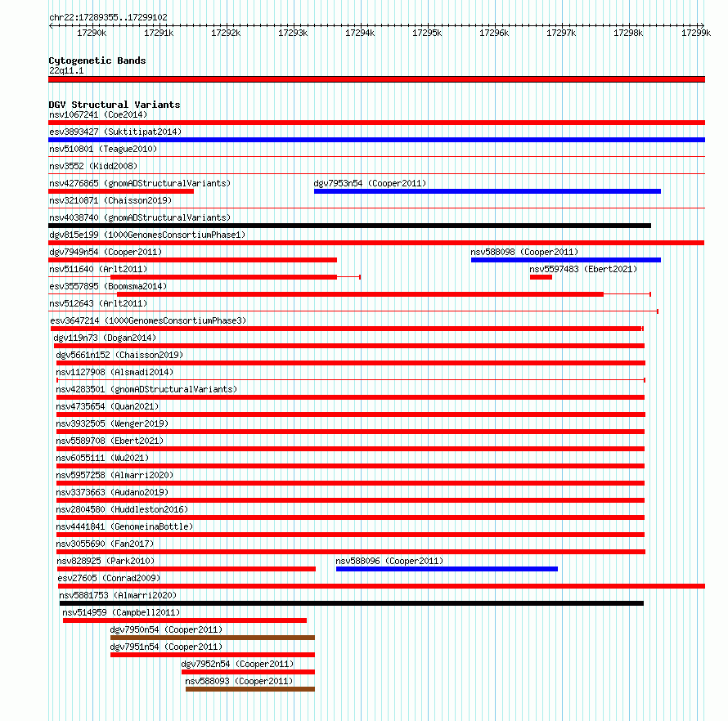Viewport: 728px width, 721px height.
Task: Select nsv3932505 (Wenger2019) variant
Action: (112, 423)
